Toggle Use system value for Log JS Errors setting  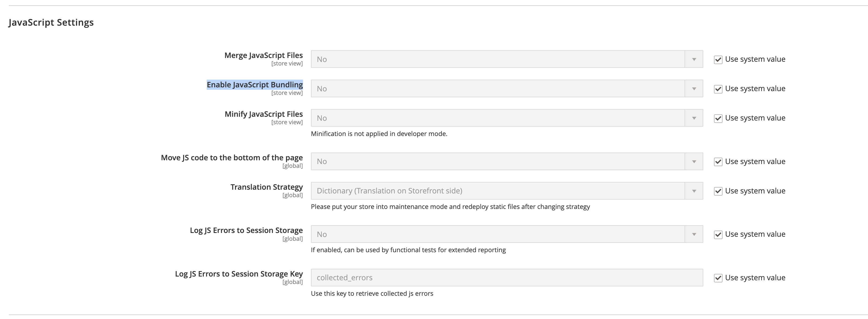[x=719, y=234]
